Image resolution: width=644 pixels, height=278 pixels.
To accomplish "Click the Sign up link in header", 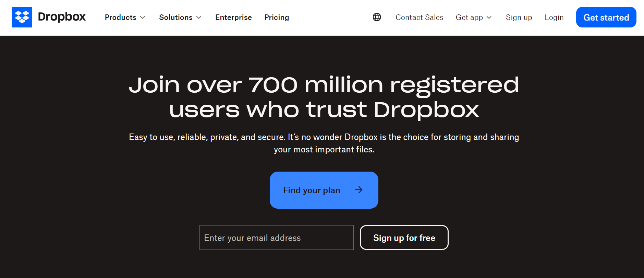I will pyautogui.click(x=519, y=17).
